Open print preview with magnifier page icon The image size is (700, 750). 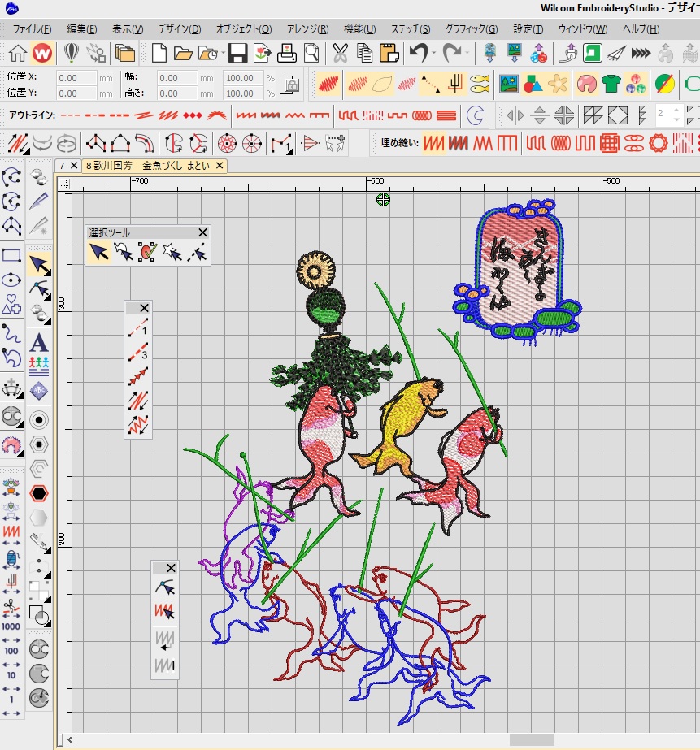click(311, 53)
